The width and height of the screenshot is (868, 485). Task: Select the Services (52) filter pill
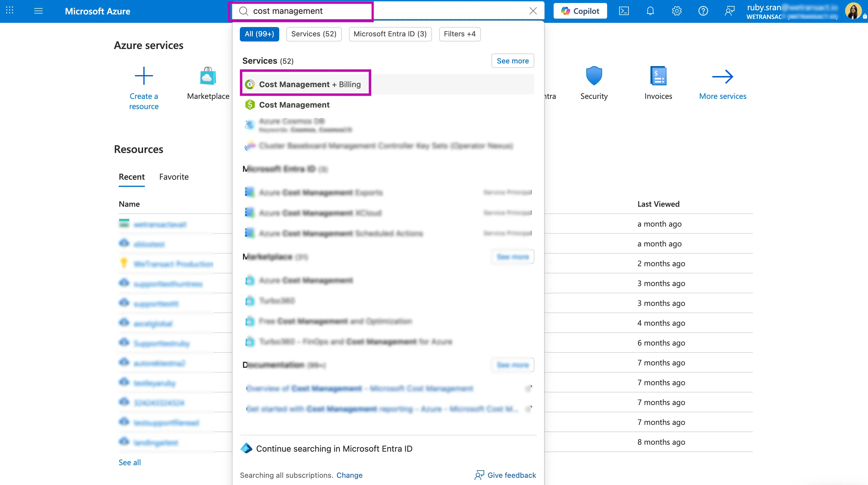pos(314,34)
